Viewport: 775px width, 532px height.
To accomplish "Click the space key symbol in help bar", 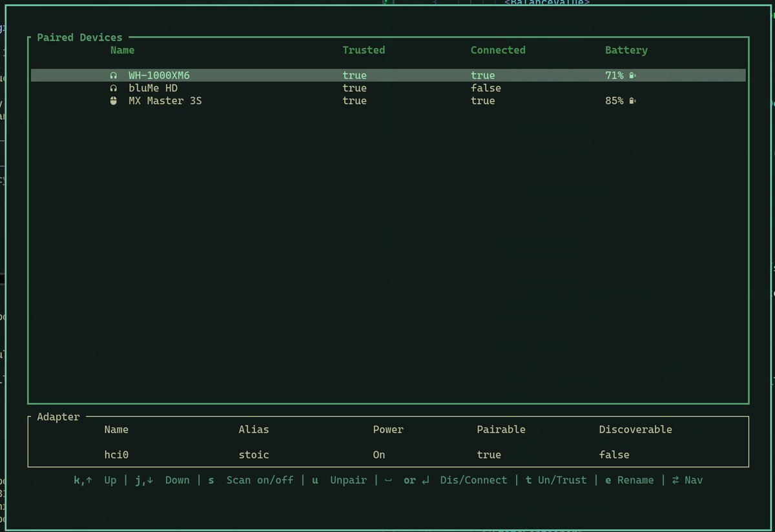I will click(x=388, y=481).
